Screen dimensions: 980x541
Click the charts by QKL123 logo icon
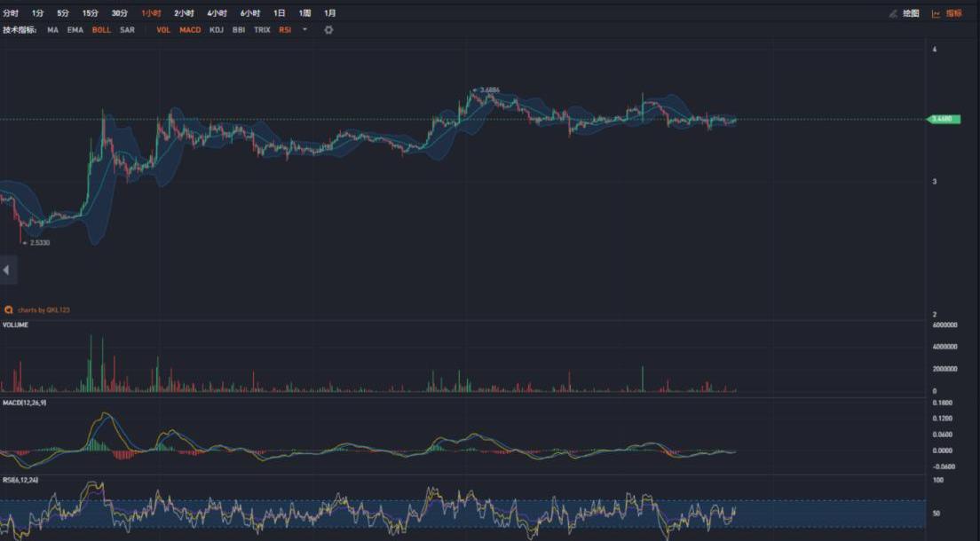click(x=9, y=310)
